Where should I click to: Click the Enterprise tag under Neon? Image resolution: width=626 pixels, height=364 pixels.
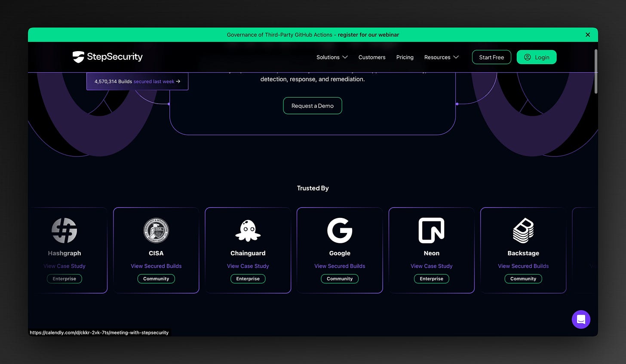pyautogui.click(x=432, y=279)
